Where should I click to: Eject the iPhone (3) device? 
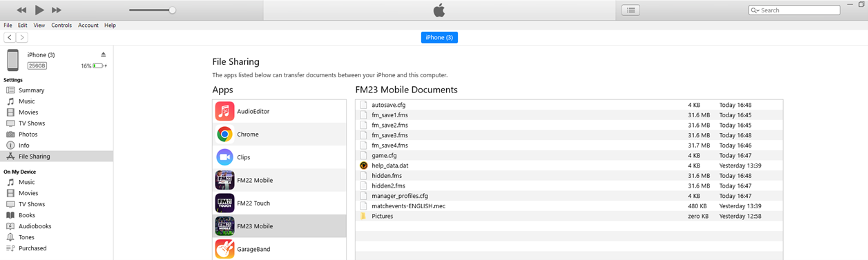tap(104, 54)
